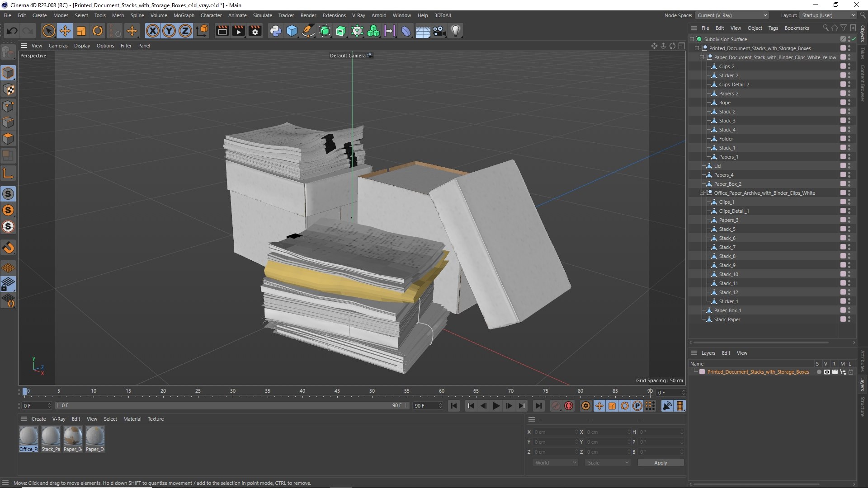Play the animation forward

(496, 406)
